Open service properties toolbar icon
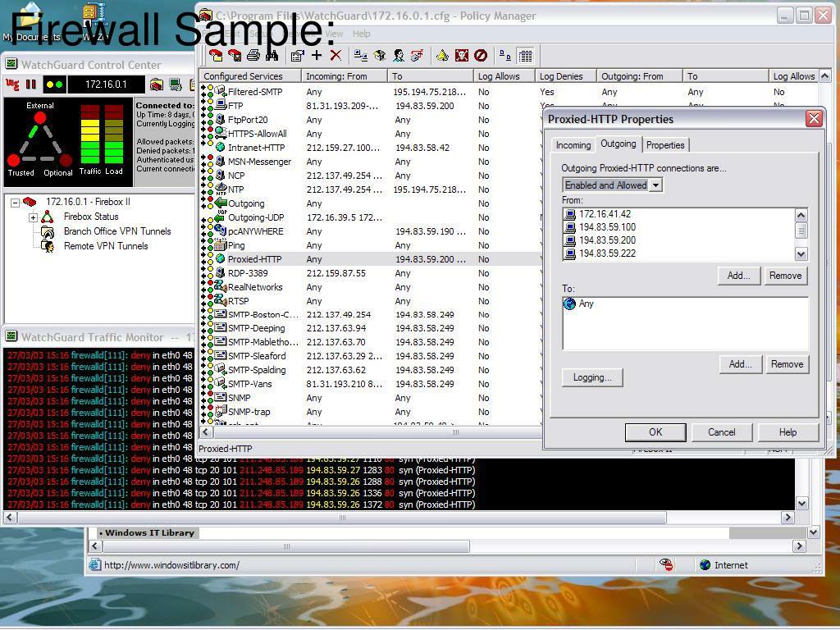Image resolution: width=840 pixels, height=630 pixels. pos(297,55)
